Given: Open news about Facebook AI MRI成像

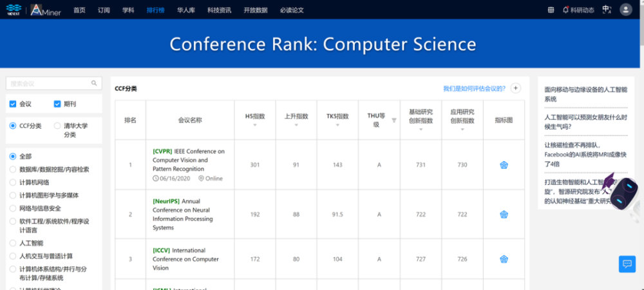Looking at the screenshot, I should coord(585,155).
